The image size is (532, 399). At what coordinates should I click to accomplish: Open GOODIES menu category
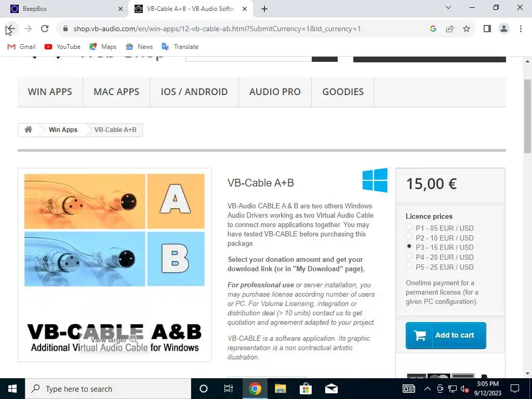coord(343,91)
